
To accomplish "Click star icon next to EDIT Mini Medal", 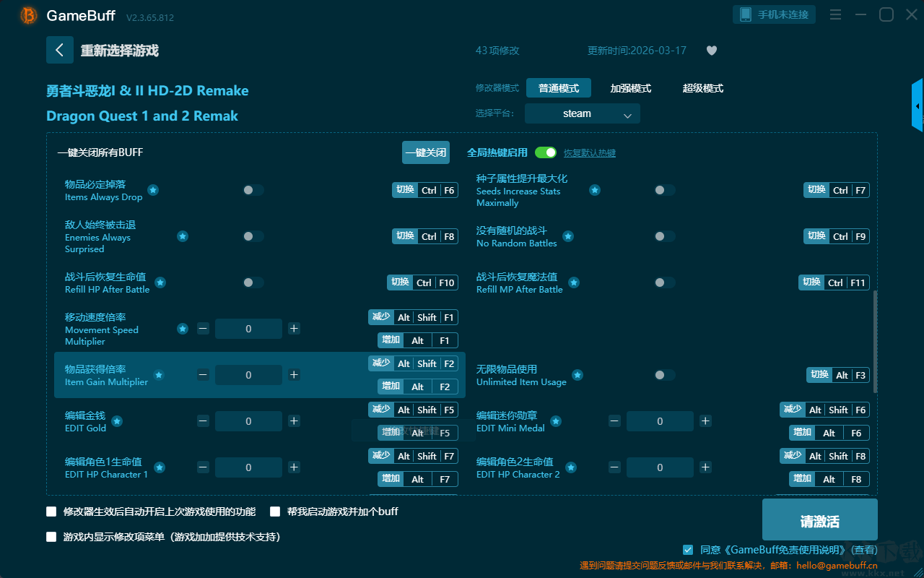I will [x=555, y=421].
